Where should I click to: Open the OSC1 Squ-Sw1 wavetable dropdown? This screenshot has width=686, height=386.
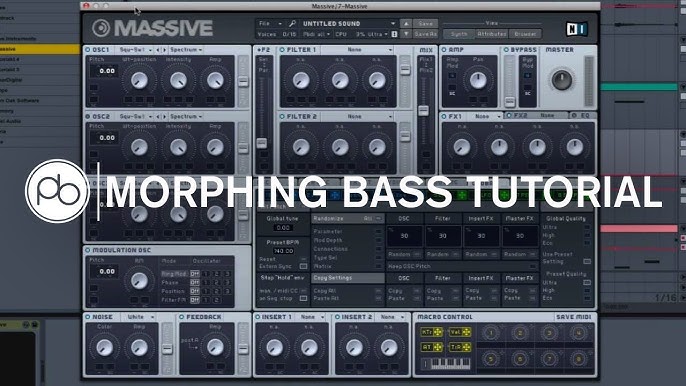[135, 50]
